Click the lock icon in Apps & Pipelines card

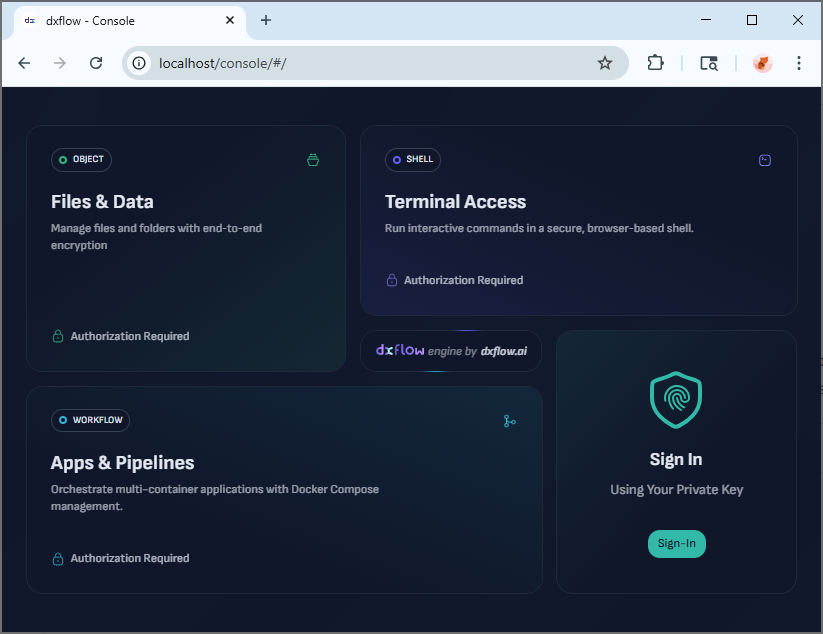(x=58, y=558)
